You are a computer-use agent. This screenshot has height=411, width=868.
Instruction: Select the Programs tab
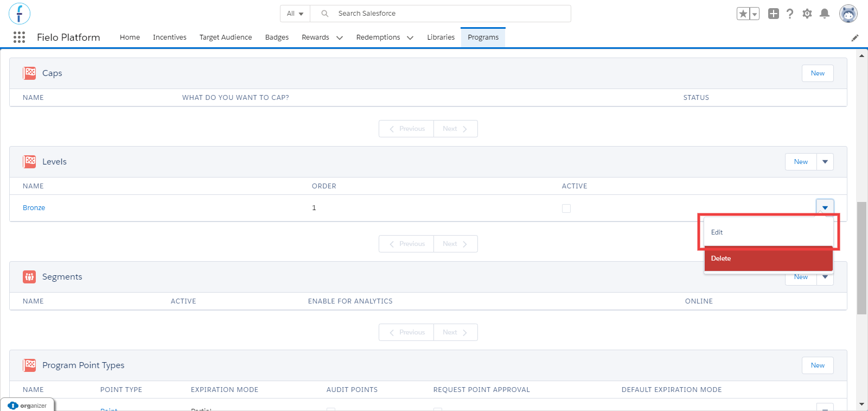(483, 37)
